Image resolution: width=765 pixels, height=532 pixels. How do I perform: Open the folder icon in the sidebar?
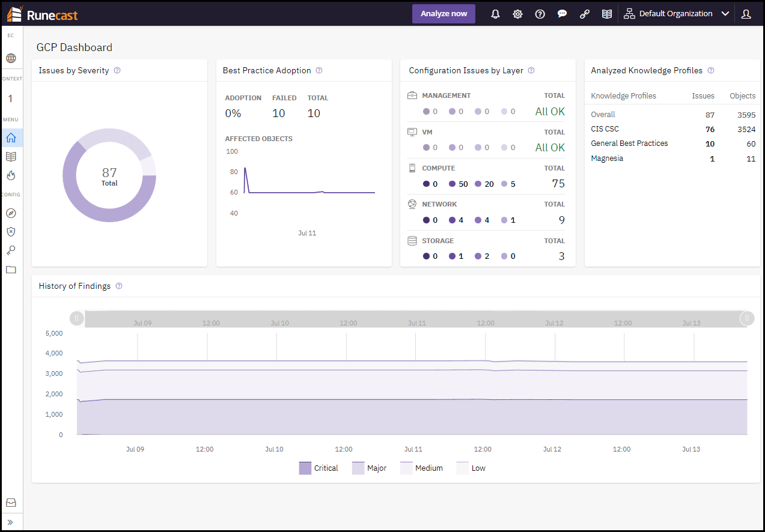[11, 270]
